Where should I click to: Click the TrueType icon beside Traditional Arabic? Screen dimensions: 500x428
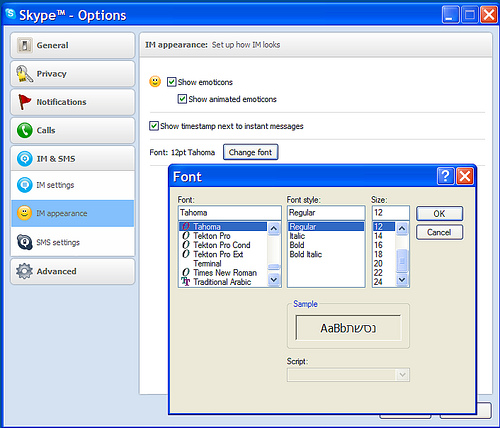click(186, 282)
